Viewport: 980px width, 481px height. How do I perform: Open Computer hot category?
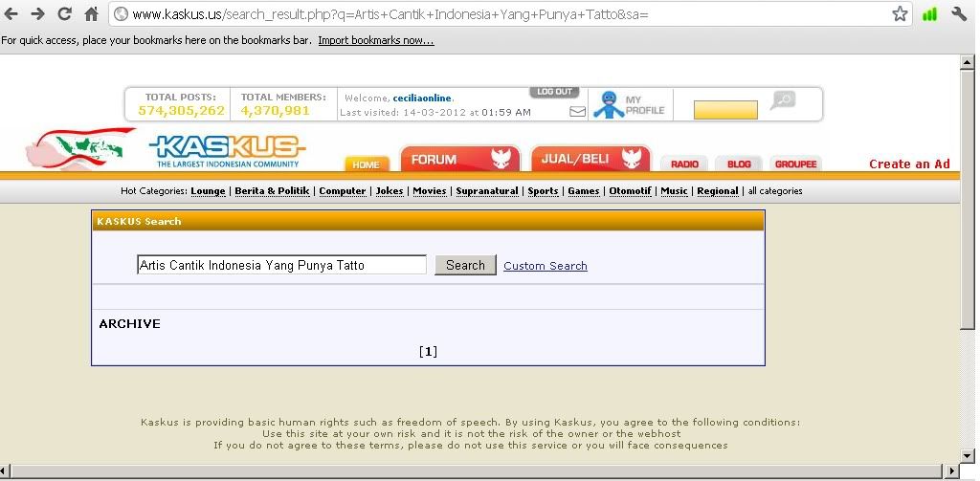coord(343,191)
